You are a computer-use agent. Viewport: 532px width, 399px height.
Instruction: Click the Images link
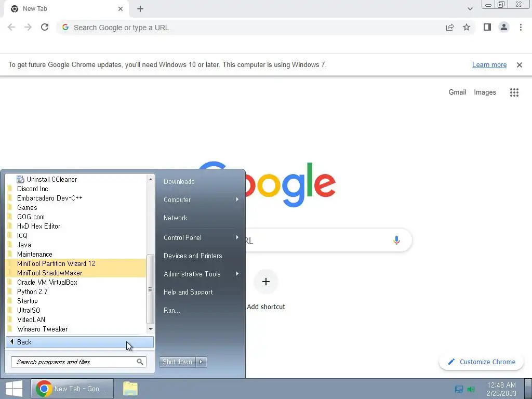point(485,92)
